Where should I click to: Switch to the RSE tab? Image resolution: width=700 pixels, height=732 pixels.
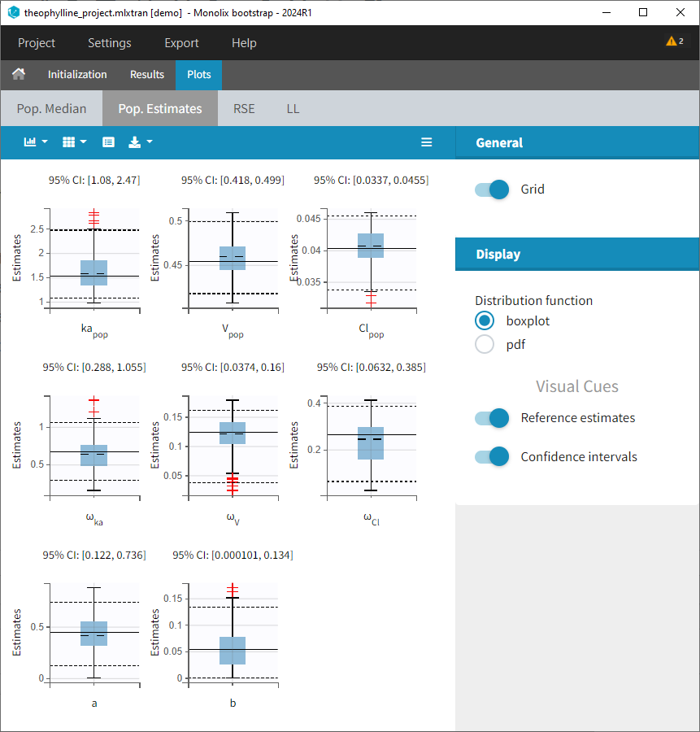click(x=244, y=108)
